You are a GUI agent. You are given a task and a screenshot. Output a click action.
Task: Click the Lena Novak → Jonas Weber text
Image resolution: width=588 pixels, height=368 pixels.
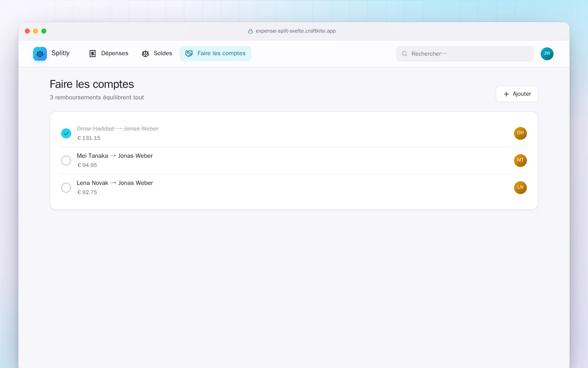(x=115, y=183)
